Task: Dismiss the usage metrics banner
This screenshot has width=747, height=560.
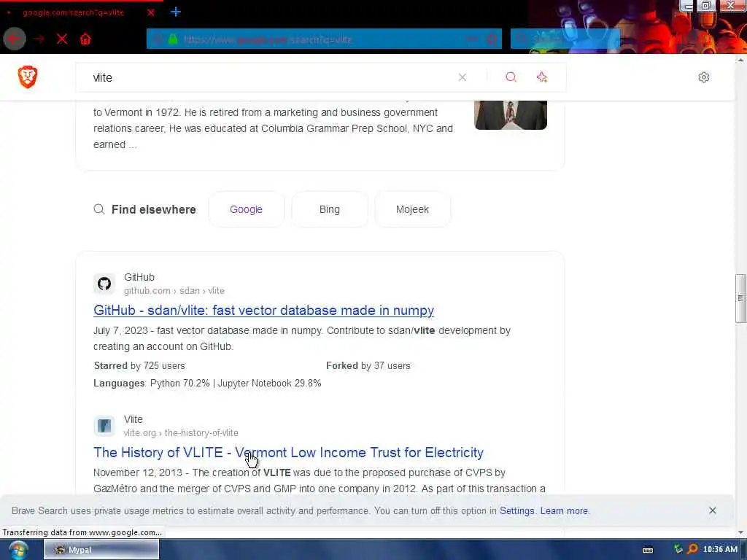Action: point(712,510)
